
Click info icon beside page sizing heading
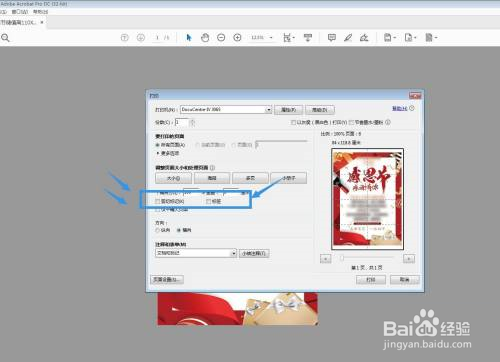[212, 168]
